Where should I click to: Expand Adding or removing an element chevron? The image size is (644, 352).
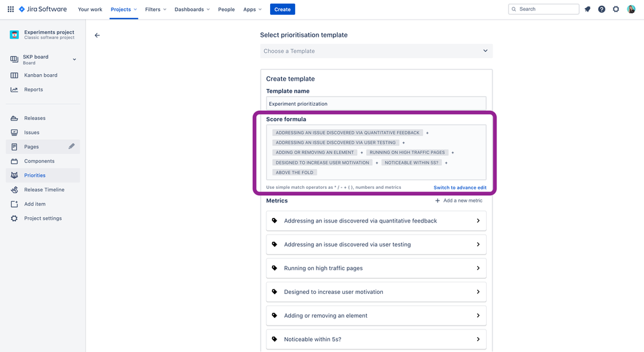(478, 315)
